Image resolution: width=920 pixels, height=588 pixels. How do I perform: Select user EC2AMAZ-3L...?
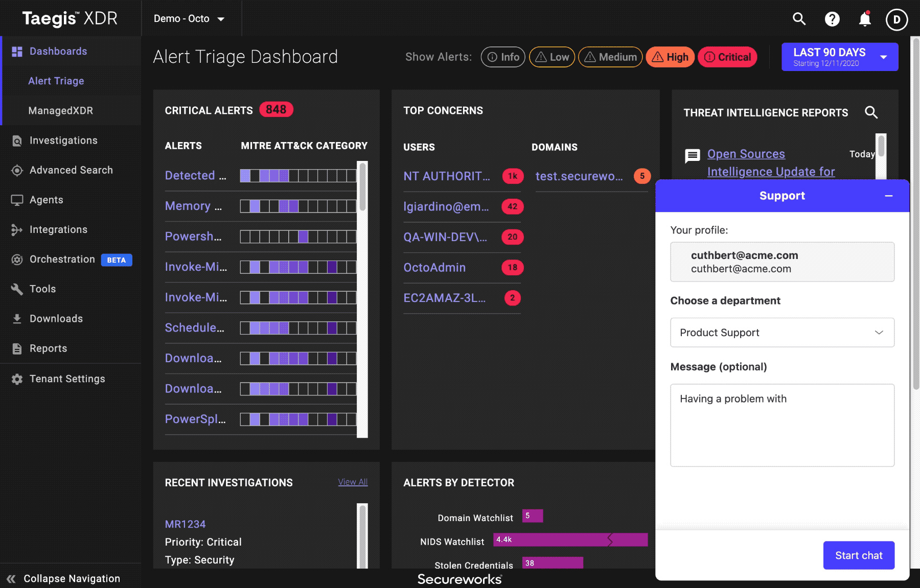pyautogui.click(x=445, y=298)
